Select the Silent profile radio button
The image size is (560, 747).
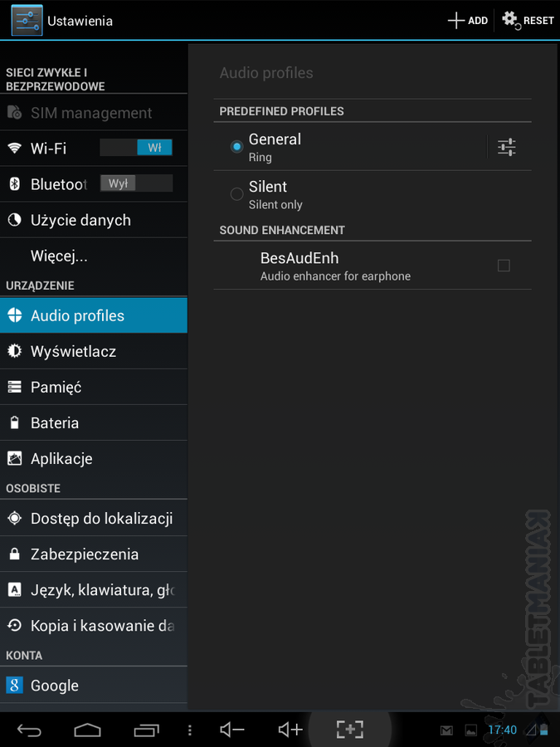click(x=236, y=194)
